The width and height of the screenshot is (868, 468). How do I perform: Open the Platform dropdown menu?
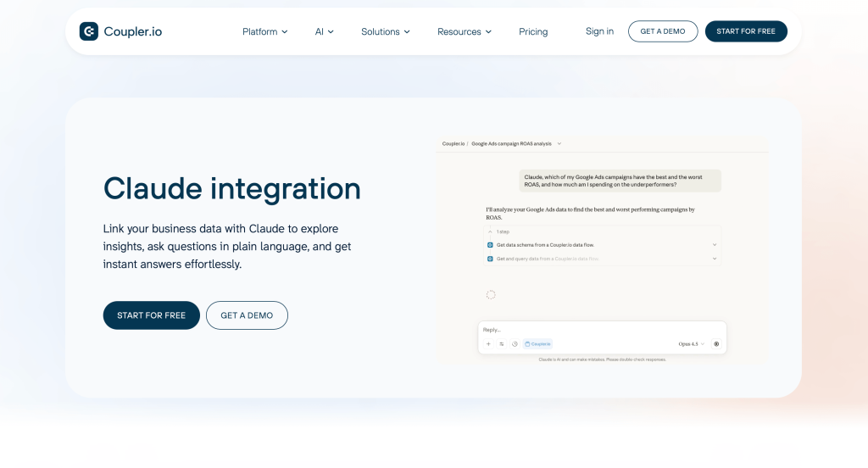click(x=264, y=31)
